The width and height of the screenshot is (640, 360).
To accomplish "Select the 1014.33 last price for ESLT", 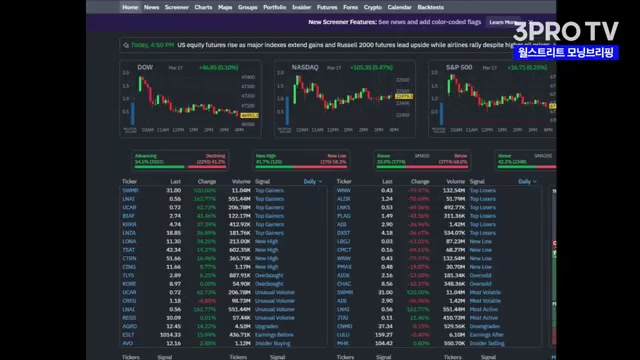I will (170, 335).
